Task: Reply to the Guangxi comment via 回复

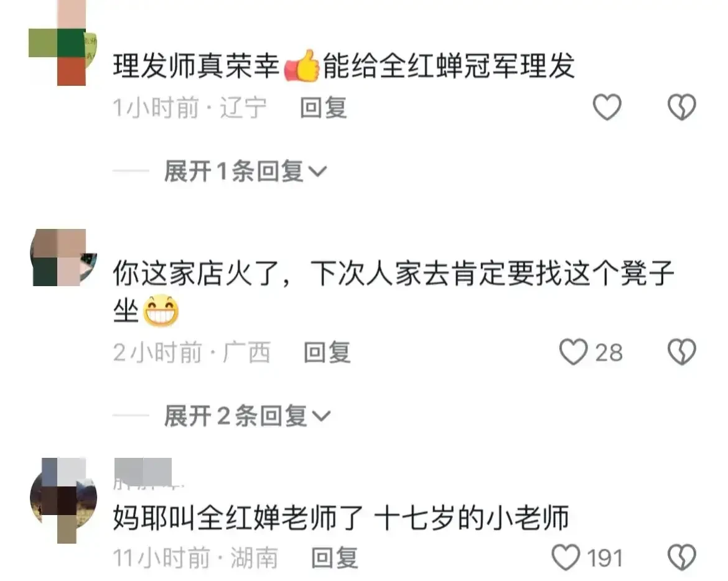Action: 327,352
